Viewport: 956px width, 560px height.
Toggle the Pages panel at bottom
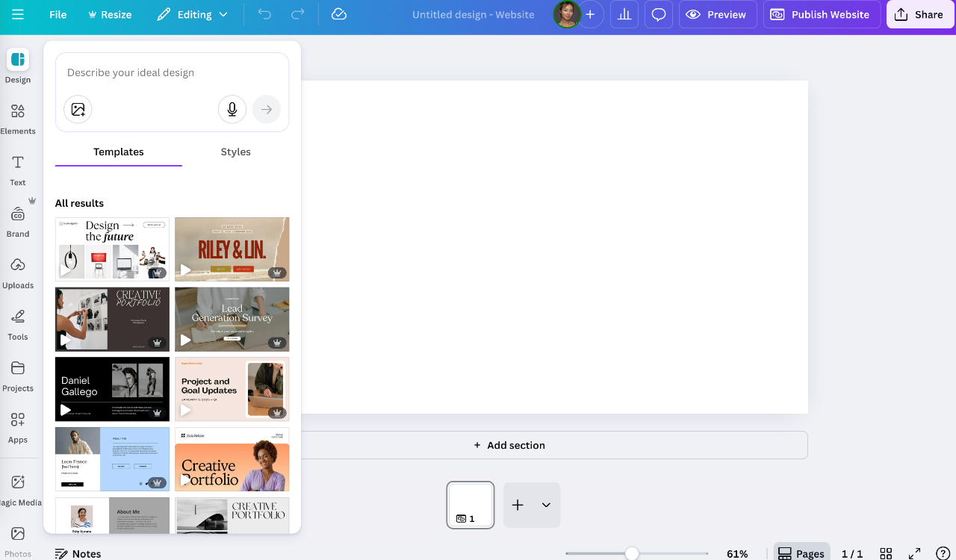click(801, 553)
